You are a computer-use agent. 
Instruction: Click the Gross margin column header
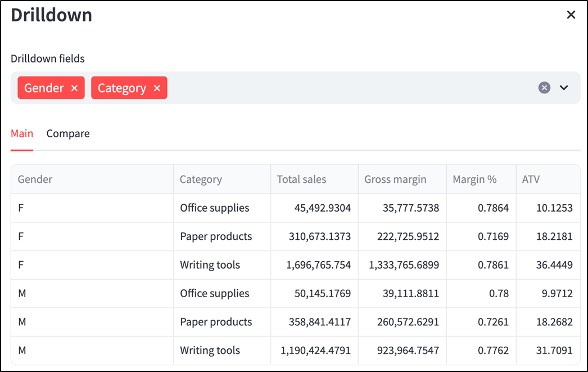402,180
